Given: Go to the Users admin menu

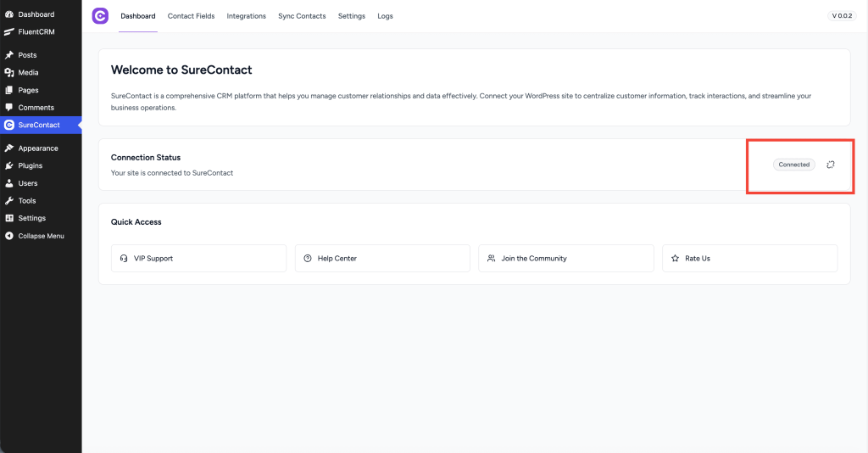Looking at the screenshot, I should click(x=28, y=183).
